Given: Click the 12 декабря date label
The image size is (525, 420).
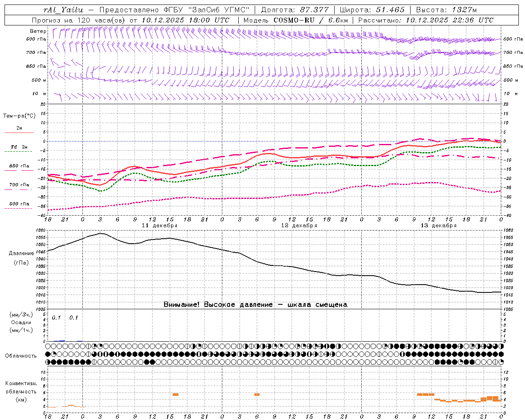Looking at the screenshot, I should pyautogui.click(x=299, y=226).
